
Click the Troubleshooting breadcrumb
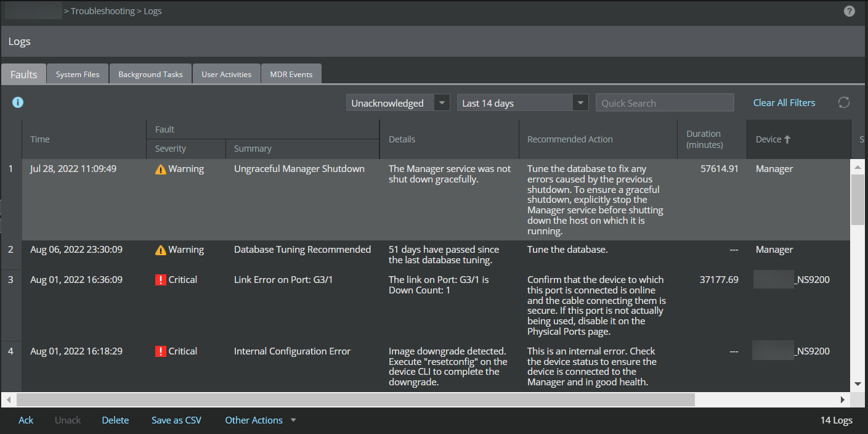103,11
